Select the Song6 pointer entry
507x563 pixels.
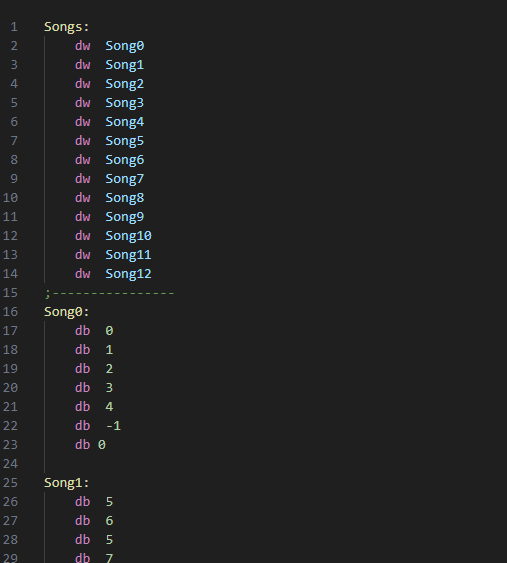coord(125,160)
